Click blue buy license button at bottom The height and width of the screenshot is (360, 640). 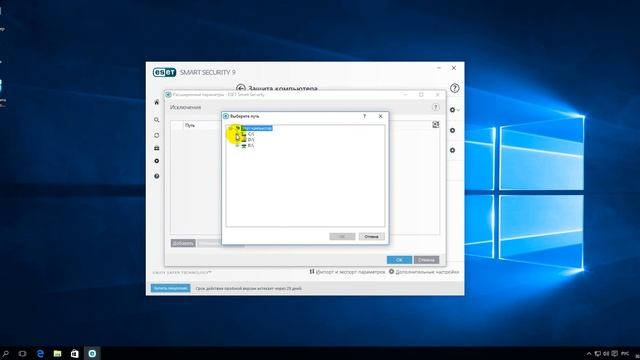tap(171, 288)
